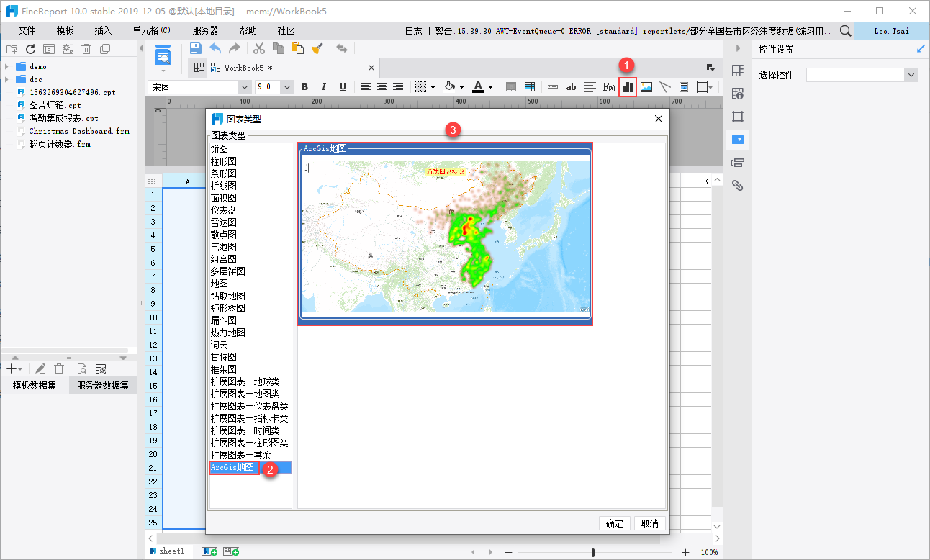Select 词云 in the chart type list
Screen dimensions: 930x560
click(219, 345)
